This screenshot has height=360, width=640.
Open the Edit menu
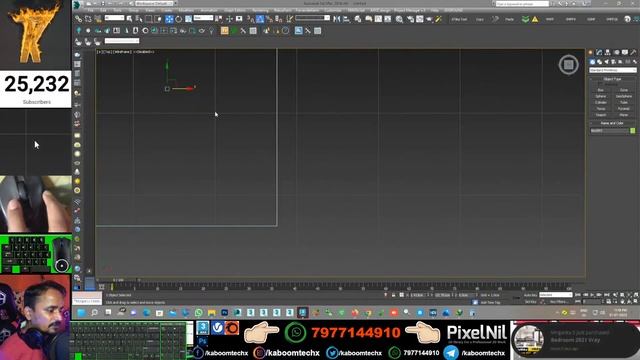click(x=103, y=10)
